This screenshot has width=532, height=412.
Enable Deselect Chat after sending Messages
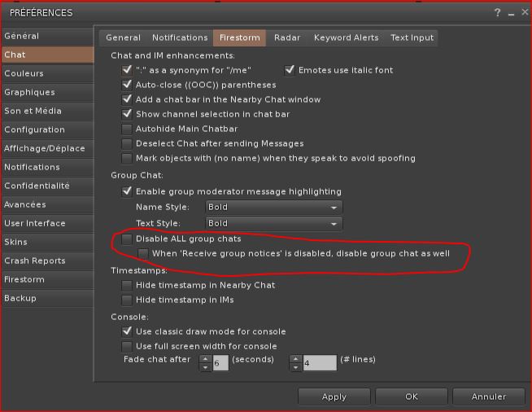point(127,143)
